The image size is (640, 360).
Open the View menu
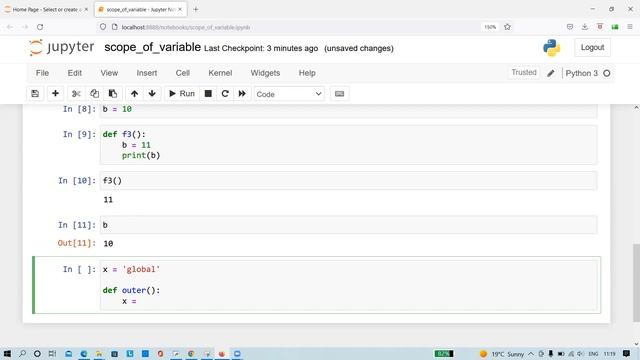tap(109, 73)
